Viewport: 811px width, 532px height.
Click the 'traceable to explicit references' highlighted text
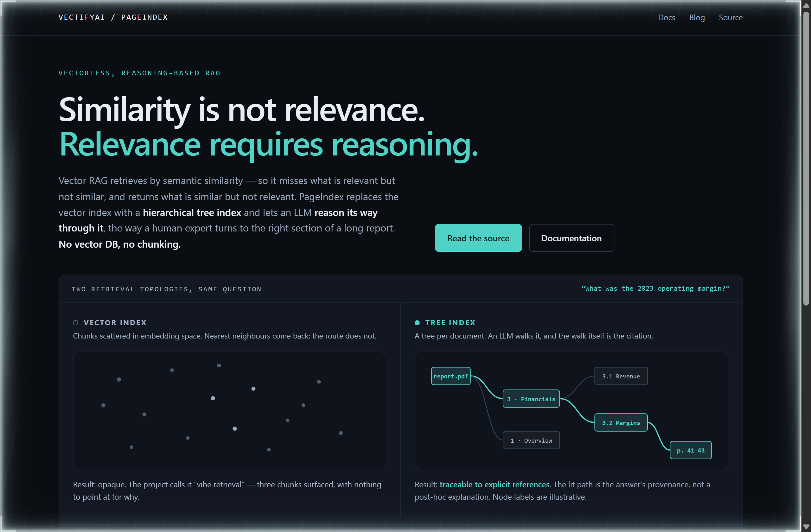coord(494,484)
